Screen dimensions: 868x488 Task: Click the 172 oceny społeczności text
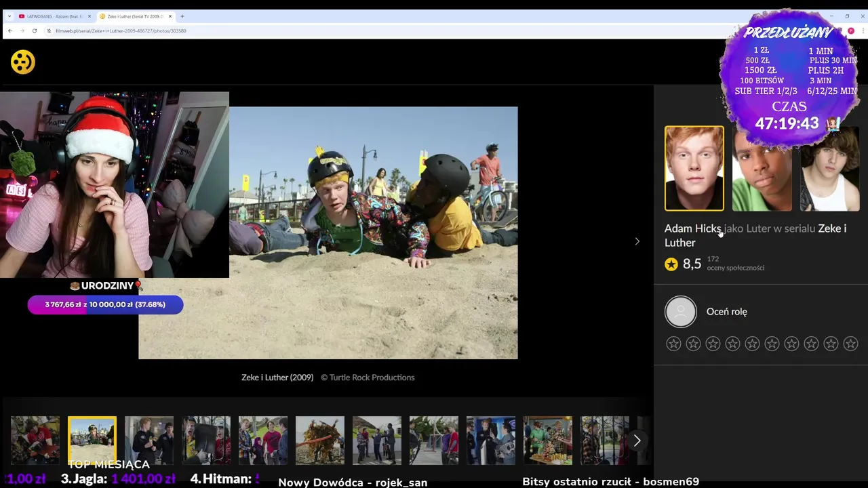(735, 263)
